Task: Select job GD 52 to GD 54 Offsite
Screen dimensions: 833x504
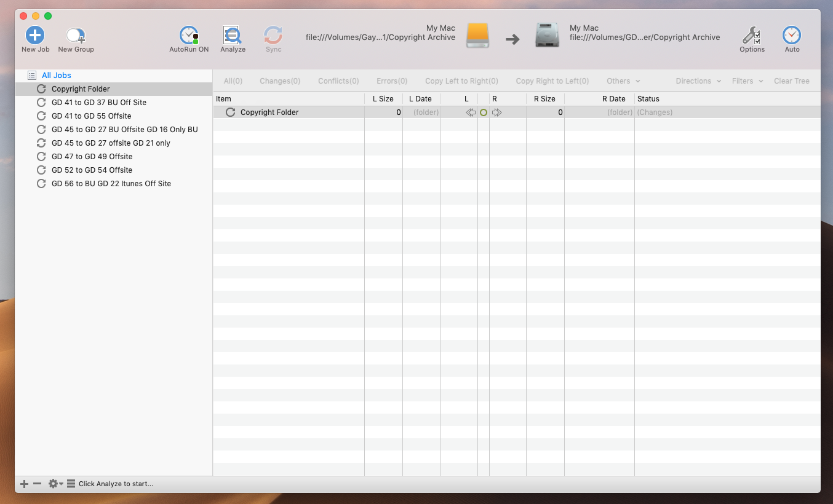Action: coord(92,170)
